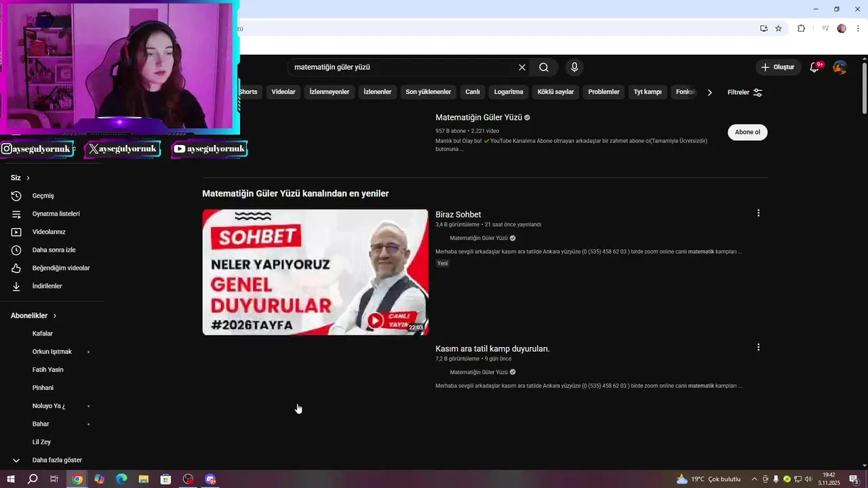Viewport: 868px width, 488px height.
Task: Open the YouTube account avatar menu
Action: tap(840, 67)
